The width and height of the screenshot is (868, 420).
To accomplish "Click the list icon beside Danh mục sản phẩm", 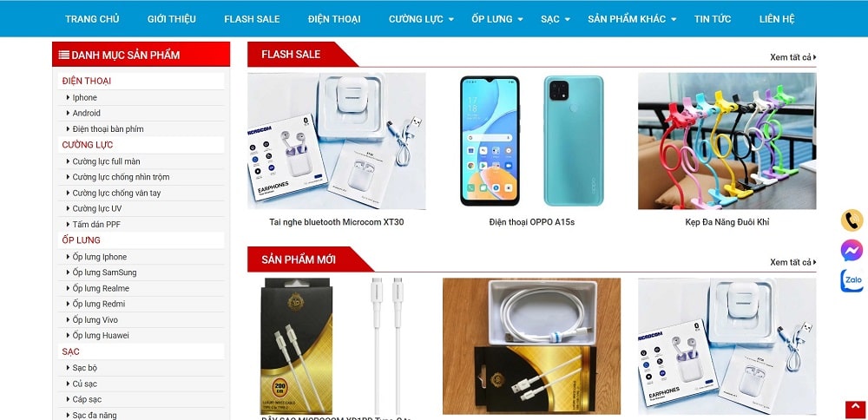I will point(63,55).
